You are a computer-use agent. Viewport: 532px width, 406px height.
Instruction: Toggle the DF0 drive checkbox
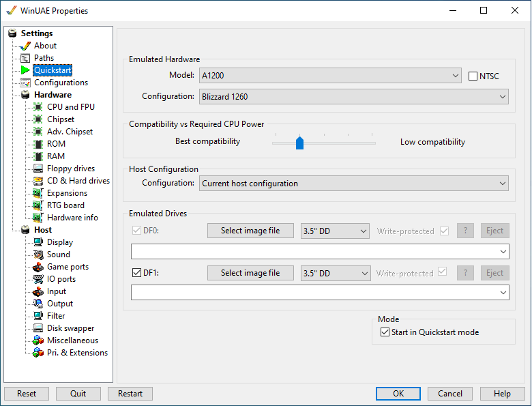(136, 231)
